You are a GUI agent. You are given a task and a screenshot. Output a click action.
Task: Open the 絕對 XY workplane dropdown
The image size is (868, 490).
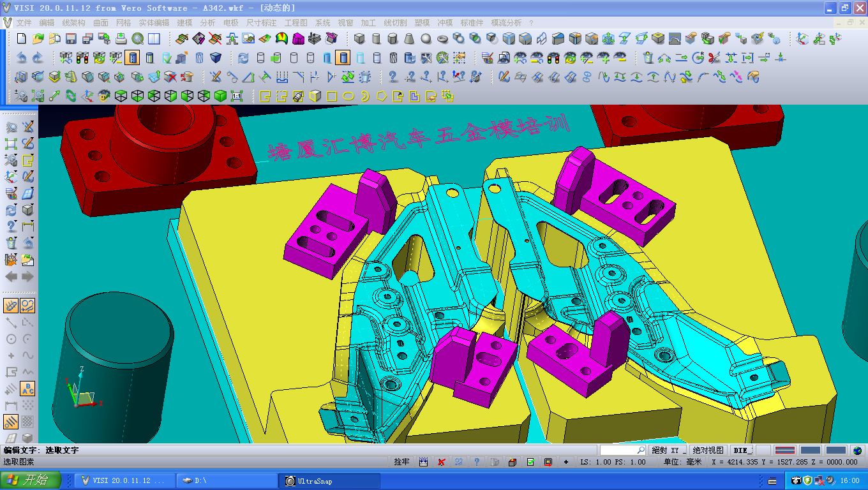point(668,450)
